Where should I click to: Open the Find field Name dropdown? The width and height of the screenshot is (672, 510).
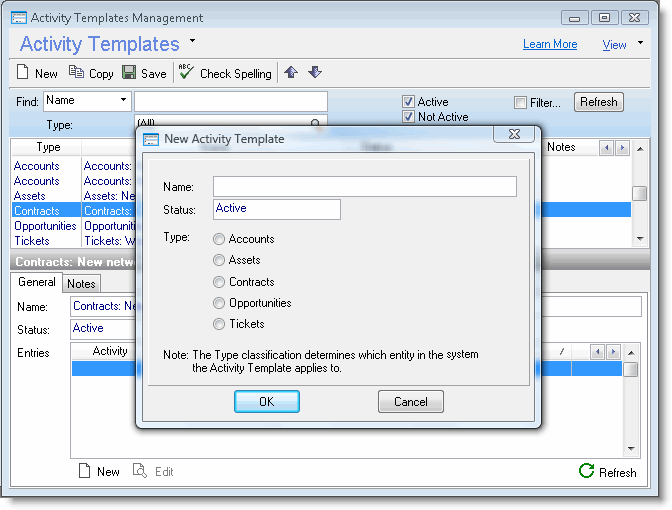[124, 101]
